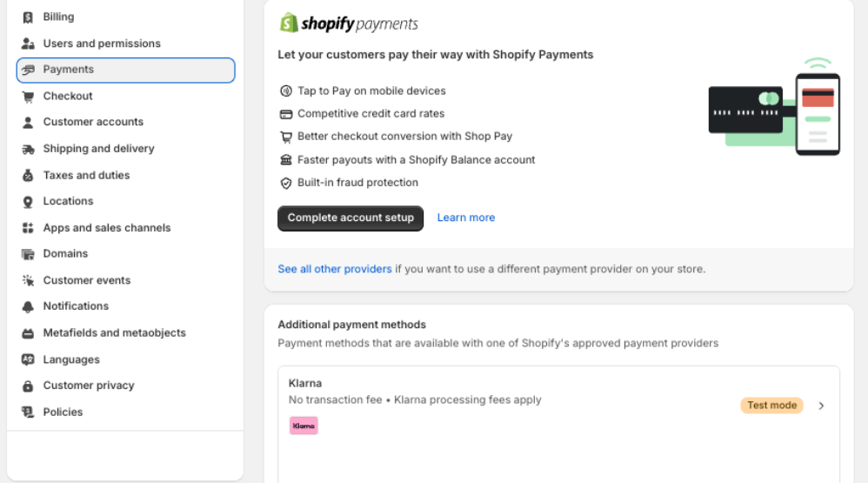This screenshot has width=868, height=483.
Task: Open the Policies settings page
Action: click(x=63, y=412)
